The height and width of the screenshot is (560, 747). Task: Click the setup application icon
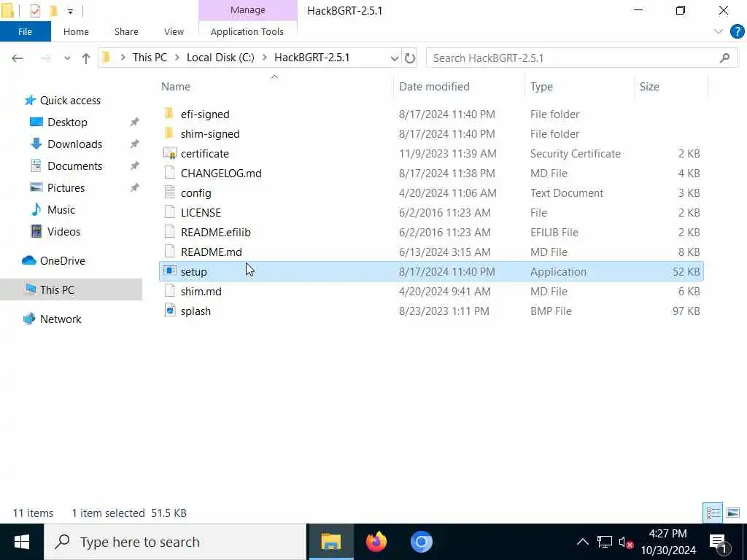169,271
